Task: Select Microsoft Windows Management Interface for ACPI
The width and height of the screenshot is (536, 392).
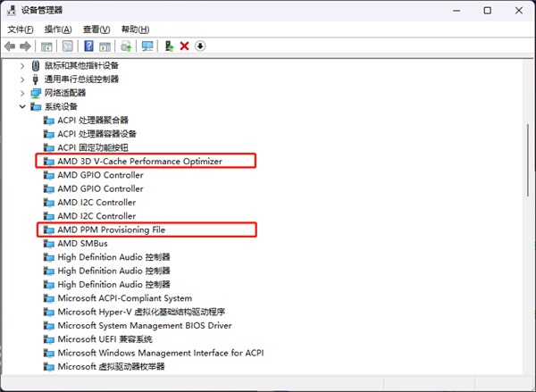Action: [154, 353]
